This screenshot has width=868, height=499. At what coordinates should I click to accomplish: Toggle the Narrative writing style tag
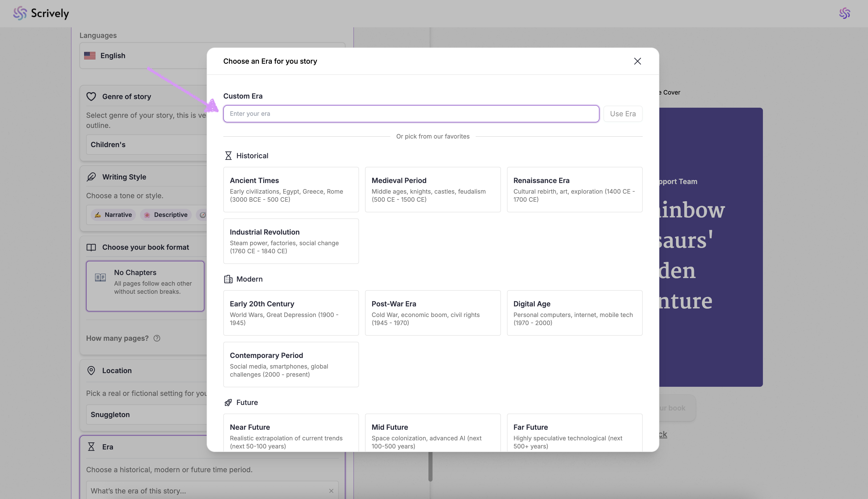(113, 215)
